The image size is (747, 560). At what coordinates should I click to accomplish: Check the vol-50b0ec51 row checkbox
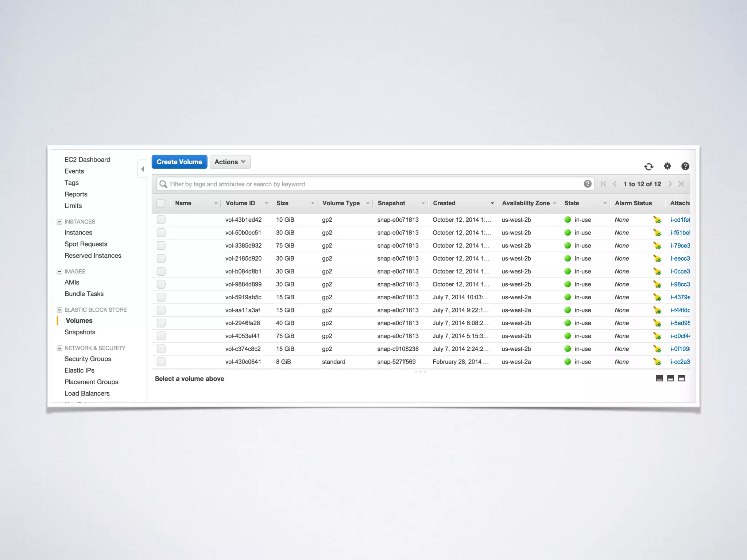[161, 233]
